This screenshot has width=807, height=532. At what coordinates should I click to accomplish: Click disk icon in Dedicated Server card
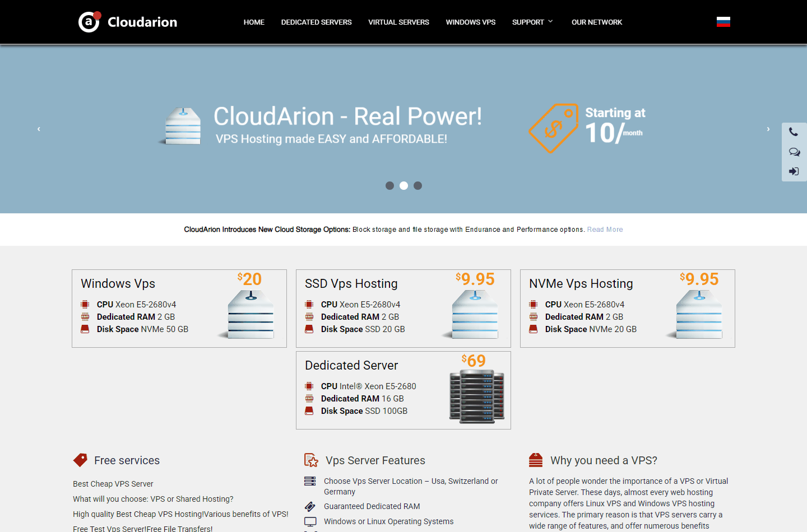(309, 411)
